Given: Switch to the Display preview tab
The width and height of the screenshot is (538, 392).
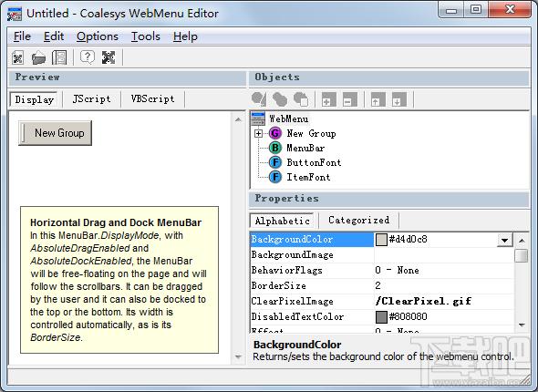Looking at the screenshot, I should point(35,99).
